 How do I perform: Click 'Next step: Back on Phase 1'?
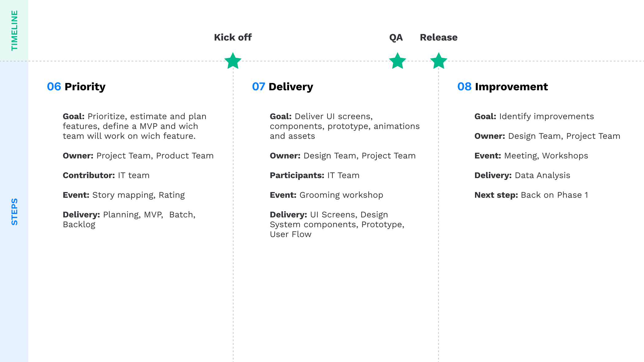pos(531,195)
